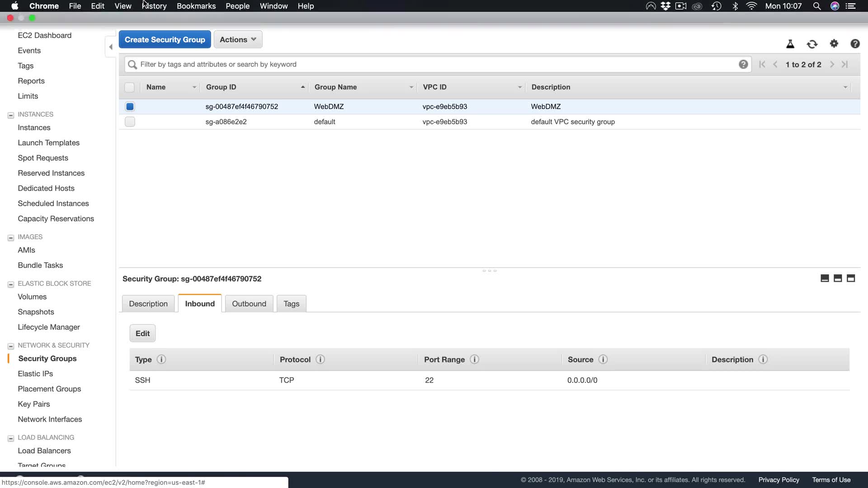
Task: Click Edit for inbound rules
Action: [142, 333]
